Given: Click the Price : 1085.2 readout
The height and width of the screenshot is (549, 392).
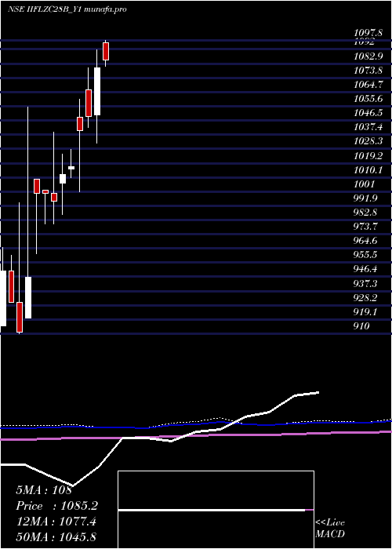Looking at the screenshot, I should (x=57, y=506).
